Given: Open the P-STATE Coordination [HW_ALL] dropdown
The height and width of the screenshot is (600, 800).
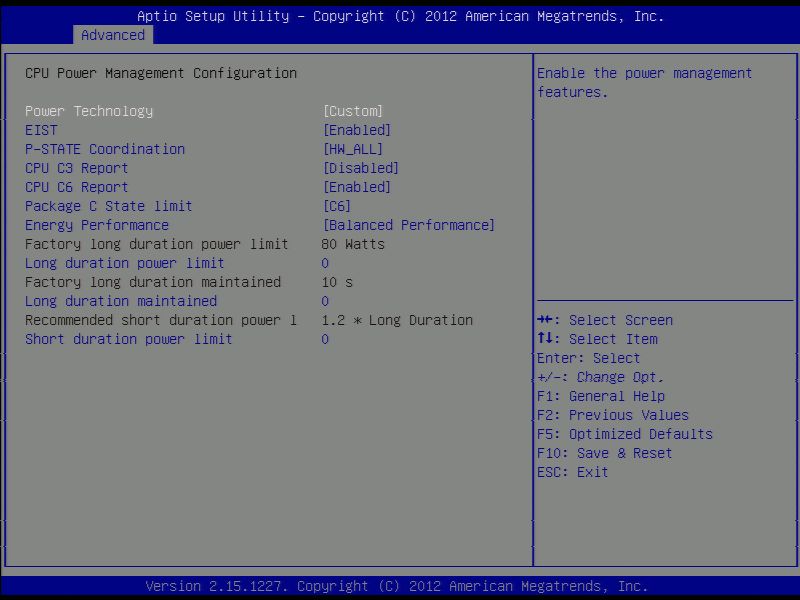Looking at the screenshot, I should coord(353,149).
